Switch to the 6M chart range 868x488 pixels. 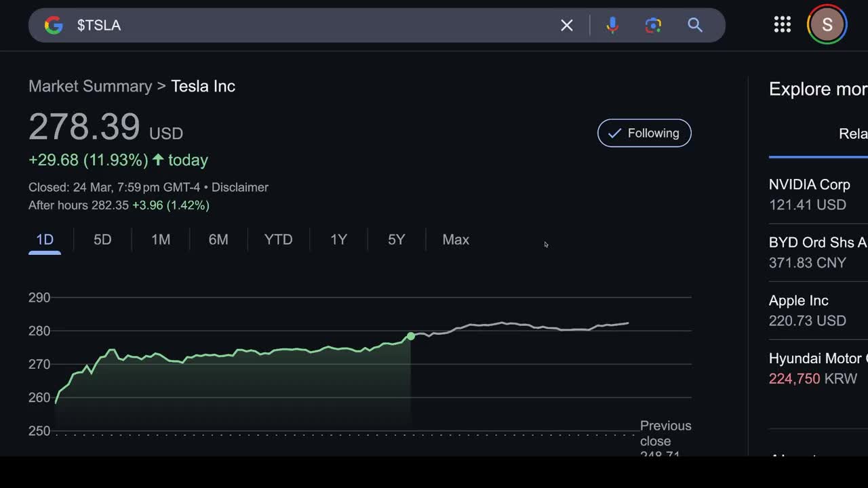pos(218,240)
